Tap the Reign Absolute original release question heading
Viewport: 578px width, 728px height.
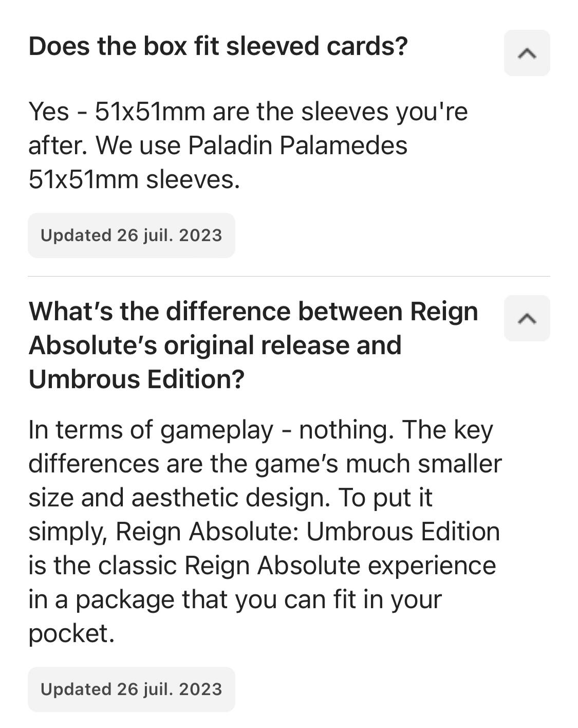coord(253,345)
